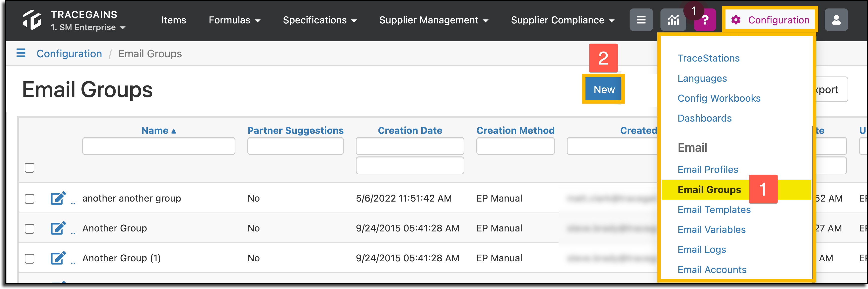
Task: Edit the 'another another group' row
Action: tap(58, 198)
